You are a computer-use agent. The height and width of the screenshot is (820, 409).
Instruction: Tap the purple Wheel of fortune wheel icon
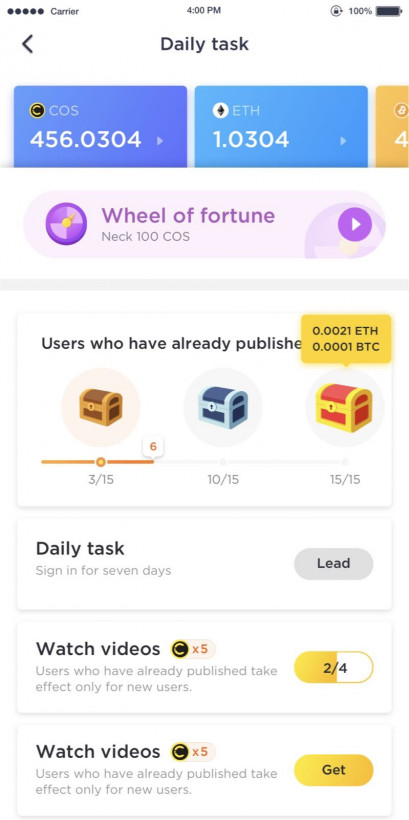tap(66, 223)
